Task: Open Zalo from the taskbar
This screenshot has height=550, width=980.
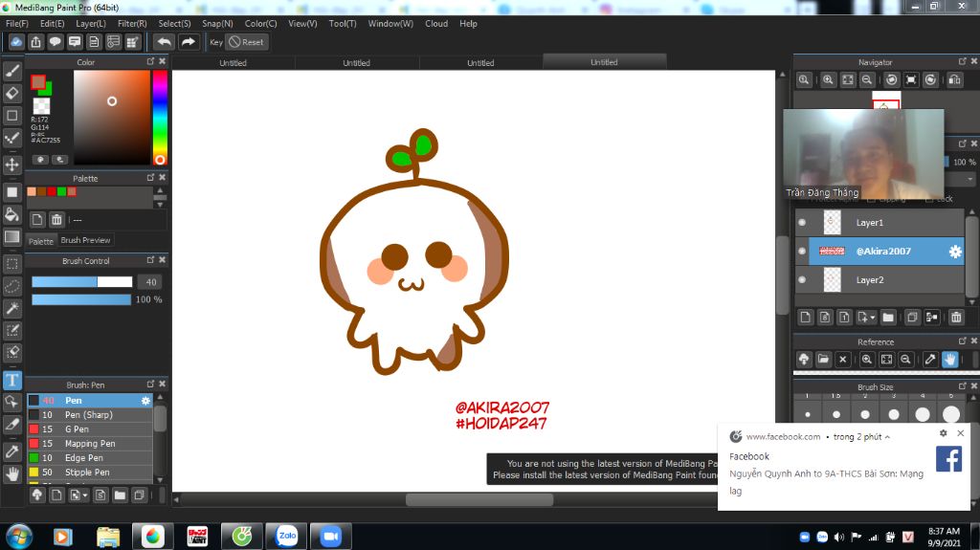Action: [x=287, y=537]
